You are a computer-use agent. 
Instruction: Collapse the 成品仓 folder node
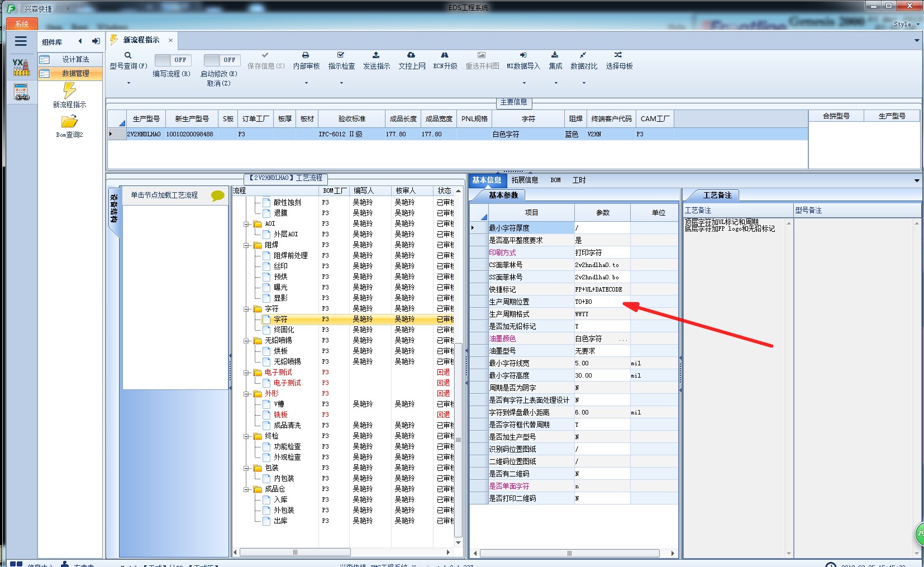point(246,489)
